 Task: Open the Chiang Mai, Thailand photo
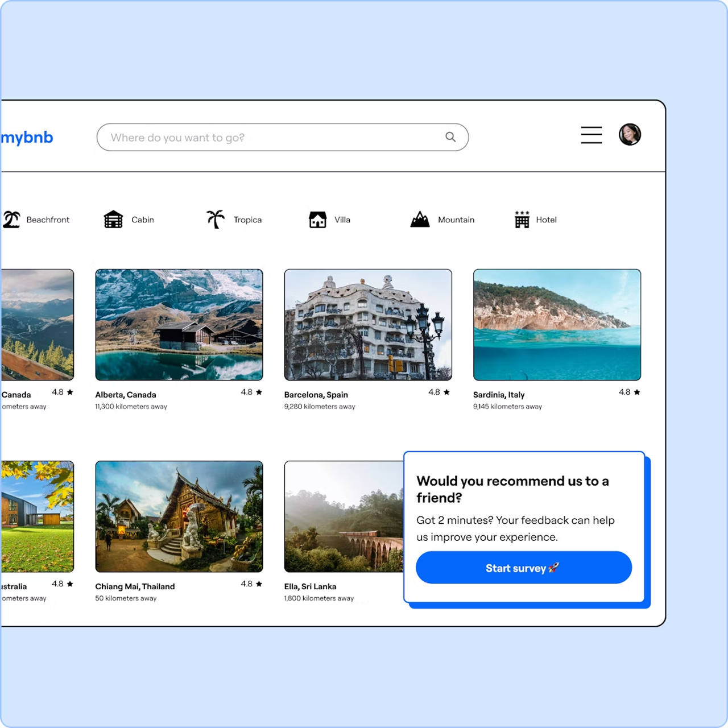(x=179, y=516)
